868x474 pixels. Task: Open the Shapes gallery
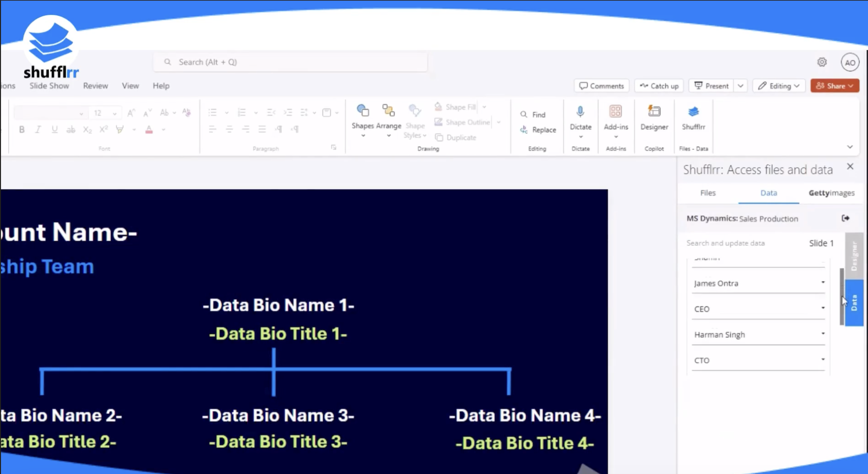[363, 121]
